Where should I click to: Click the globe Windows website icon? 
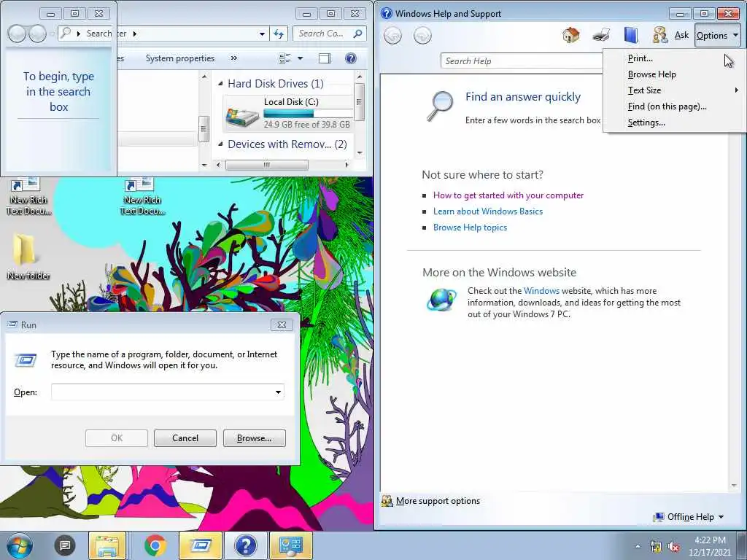pyautogui.click(x=441, y=300)
